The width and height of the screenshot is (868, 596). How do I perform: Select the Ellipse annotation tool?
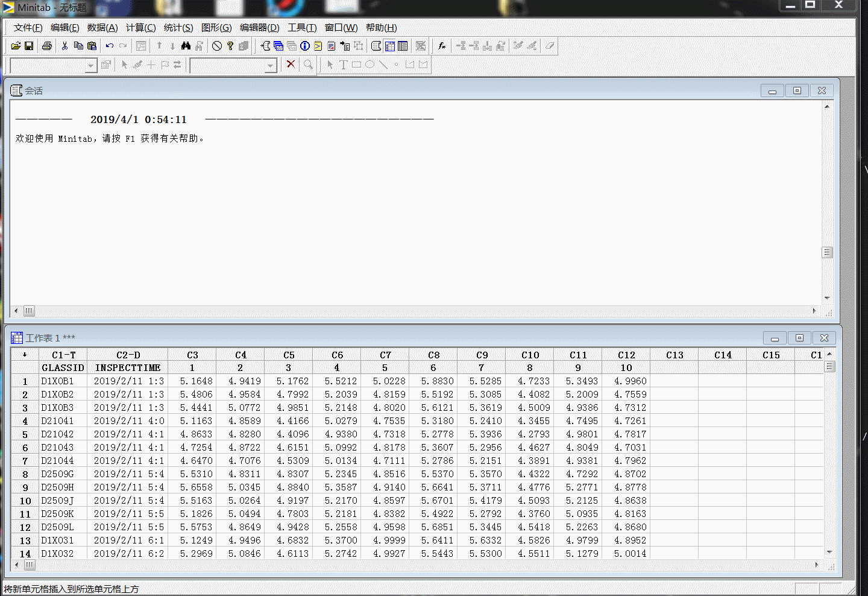pos(368,65)
